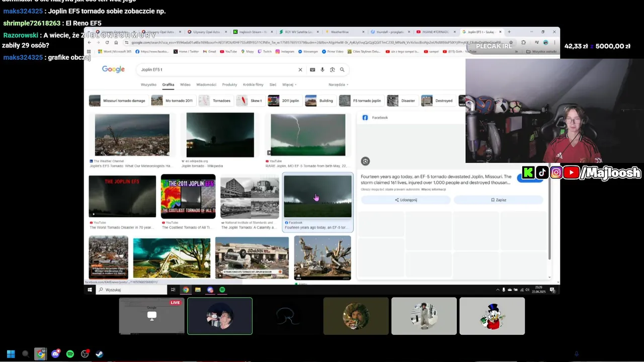Open the RARE Joplin EF-5 lightning video thumbnail

pos(308,135)
